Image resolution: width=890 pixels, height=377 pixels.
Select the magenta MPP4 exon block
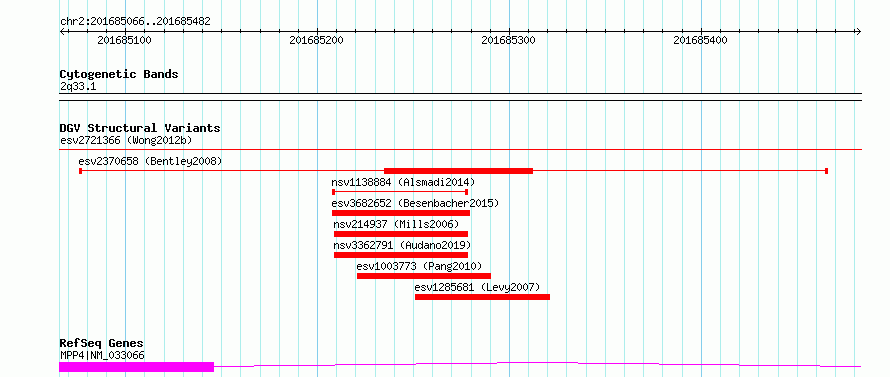click(136, 367)
